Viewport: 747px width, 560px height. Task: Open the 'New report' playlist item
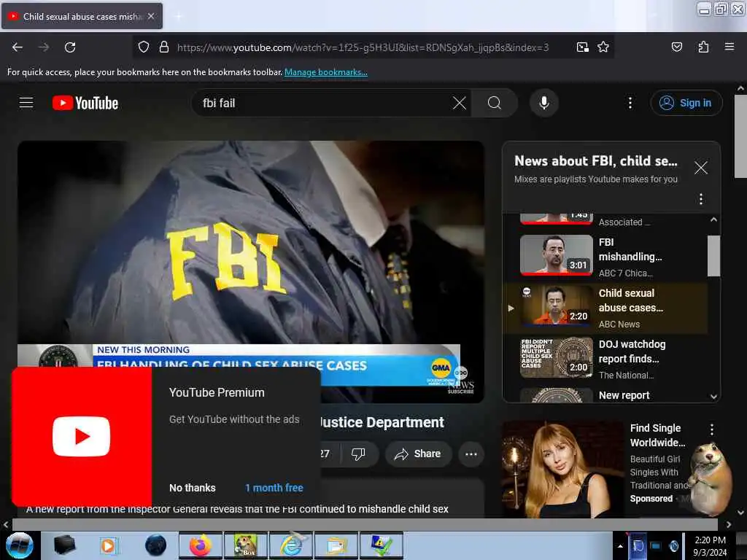tap(605, 395)
